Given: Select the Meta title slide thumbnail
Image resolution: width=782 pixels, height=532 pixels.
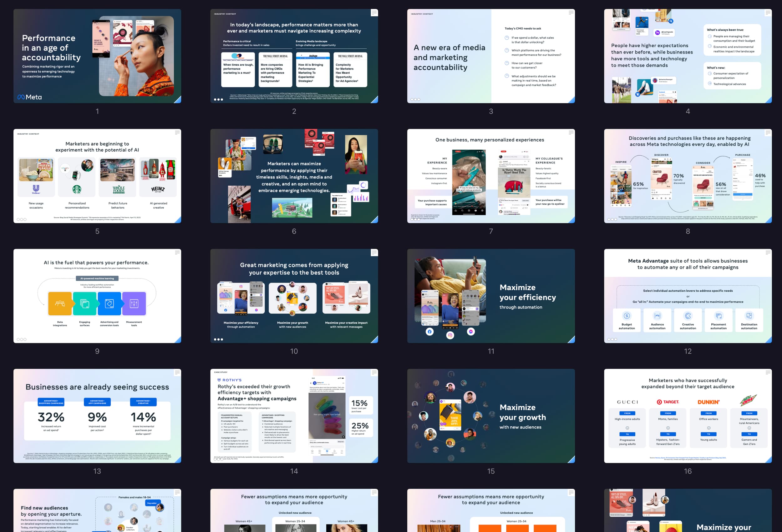Looking at the screenshot, I should [97, 56].
